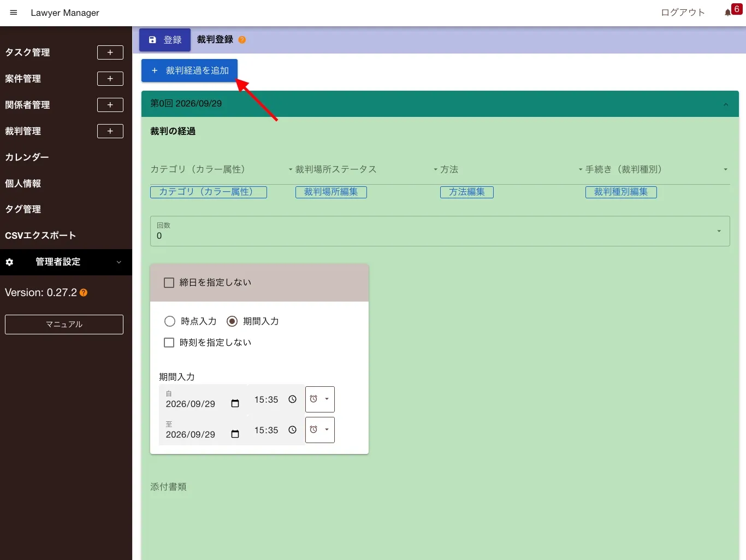Add a new task with タスク管理 plus
Image resolution: width=746 pixels, height=560 pixels.
click(x=110, y=52)
